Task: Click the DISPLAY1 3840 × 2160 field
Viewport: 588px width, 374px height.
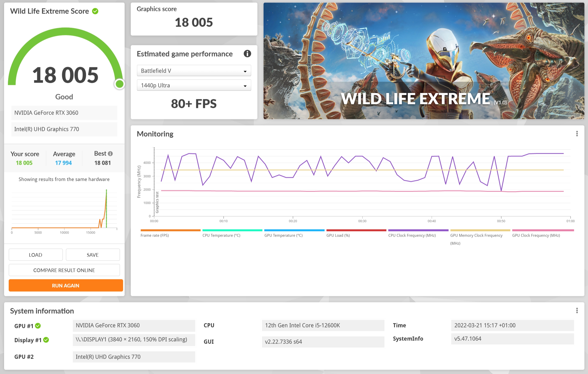Action: pyautogui.click(x=134, y=340)
